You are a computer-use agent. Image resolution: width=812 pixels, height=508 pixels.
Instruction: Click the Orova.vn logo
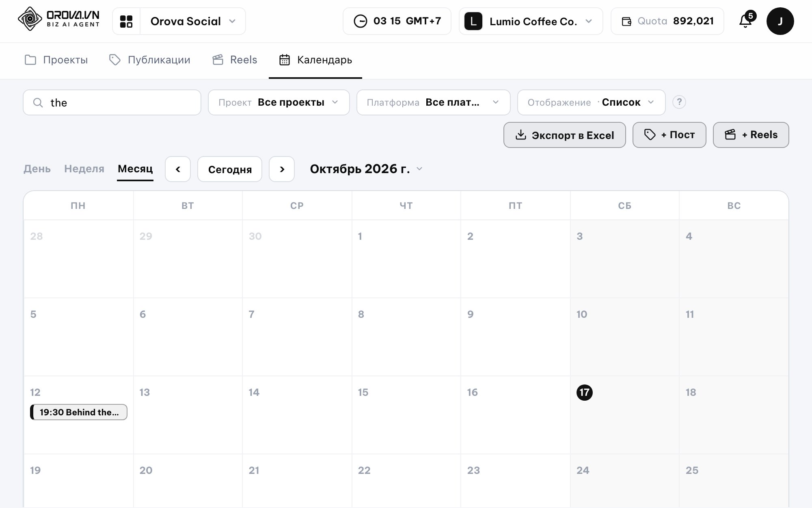pos(59,19)
